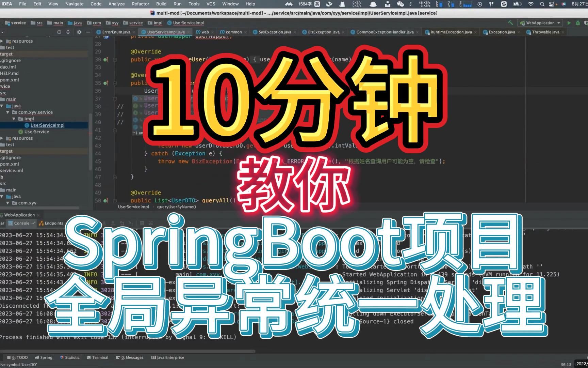
Task: Open the Console tab in Run panel
Action: coord(21,223)
